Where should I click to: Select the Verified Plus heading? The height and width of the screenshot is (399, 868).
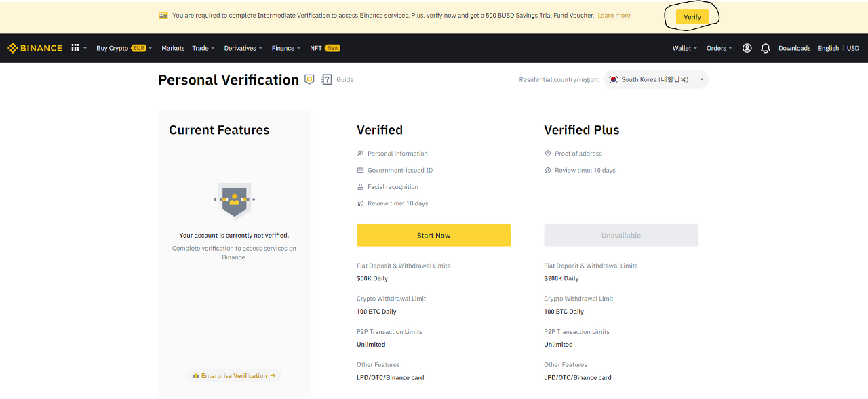click(582, 130)
